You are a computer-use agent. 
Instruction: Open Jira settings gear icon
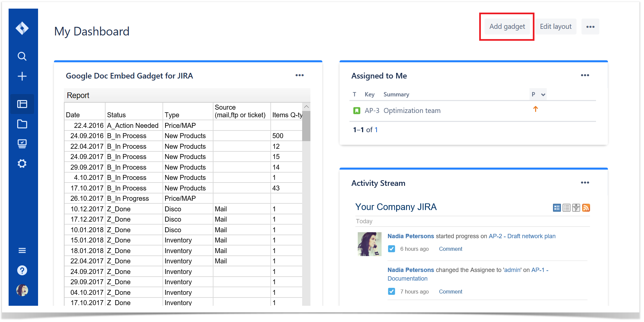22,164
